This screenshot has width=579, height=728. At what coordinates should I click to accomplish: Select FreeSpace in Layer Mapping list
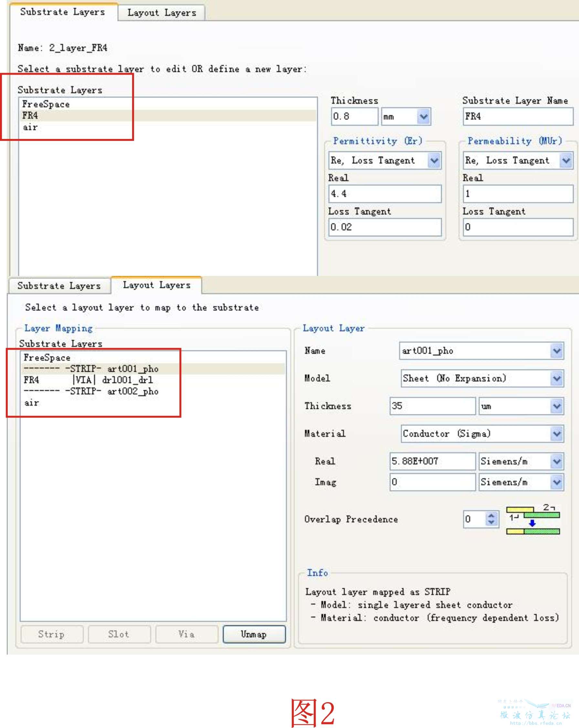tap(153, 357)
